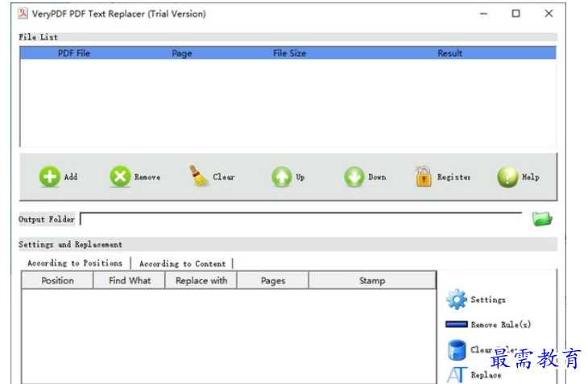Image resolution: width=588 pixels, height=384 pixels.
Task: Click the Clear broom icon
Action: click(198, 176)
